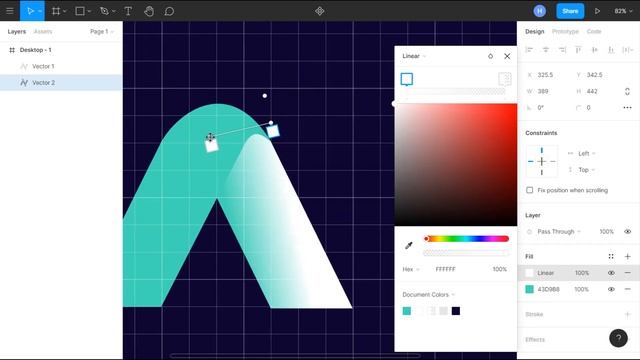The height and width of the screenshot is (360, 640).
Task: Select the Move tool
Action: pyautogui.click(x=31, y=11)
